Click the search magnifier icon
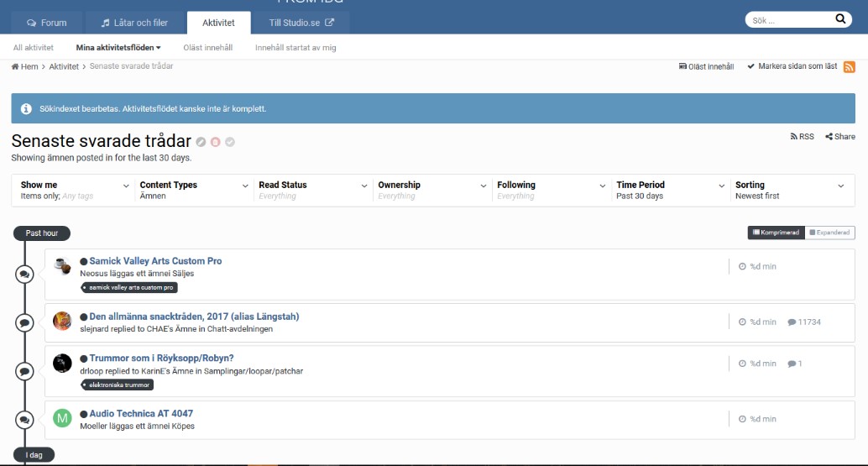Viewport: 868px width, 466px height. point(839,19)
